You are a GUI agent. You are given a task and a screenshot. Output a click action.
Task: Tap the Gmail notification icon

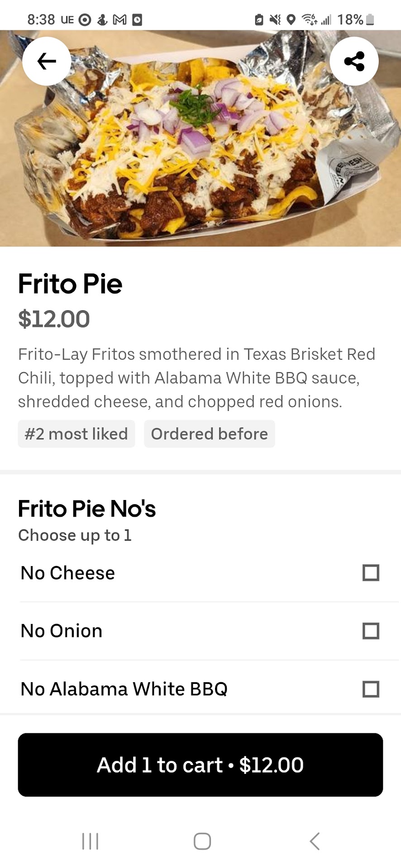[x=119, y=20]
